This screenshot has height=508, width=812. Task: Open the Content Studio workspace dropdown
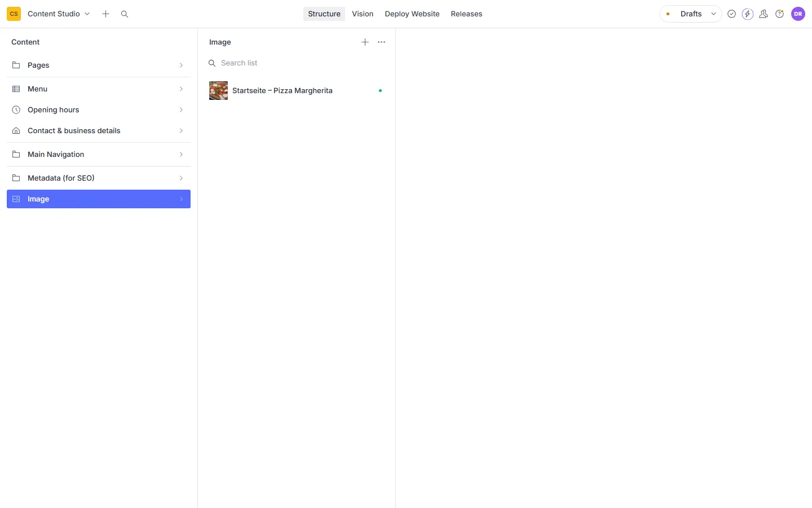(x=59, y=14)
